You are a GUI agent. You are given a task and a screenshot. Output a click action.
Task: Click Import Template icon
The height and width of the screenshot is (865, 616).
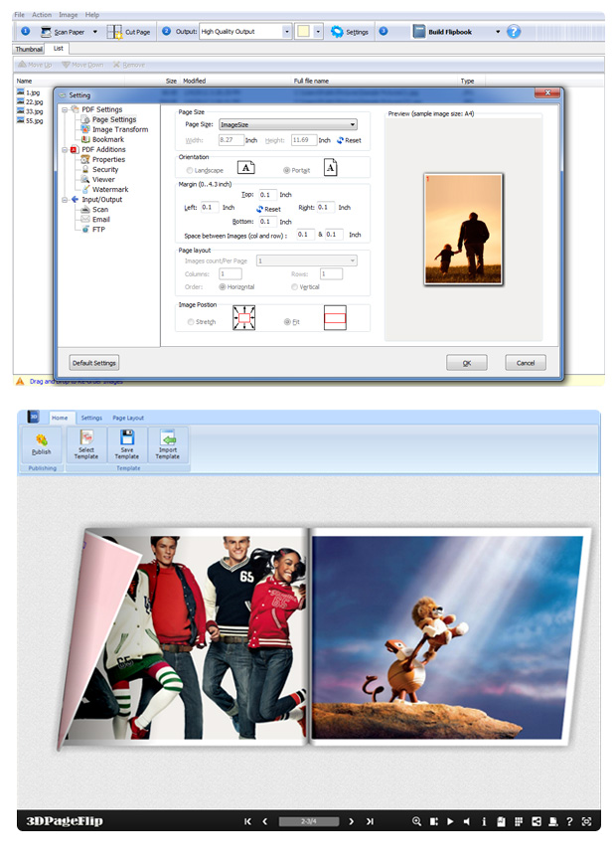point(168,438)
